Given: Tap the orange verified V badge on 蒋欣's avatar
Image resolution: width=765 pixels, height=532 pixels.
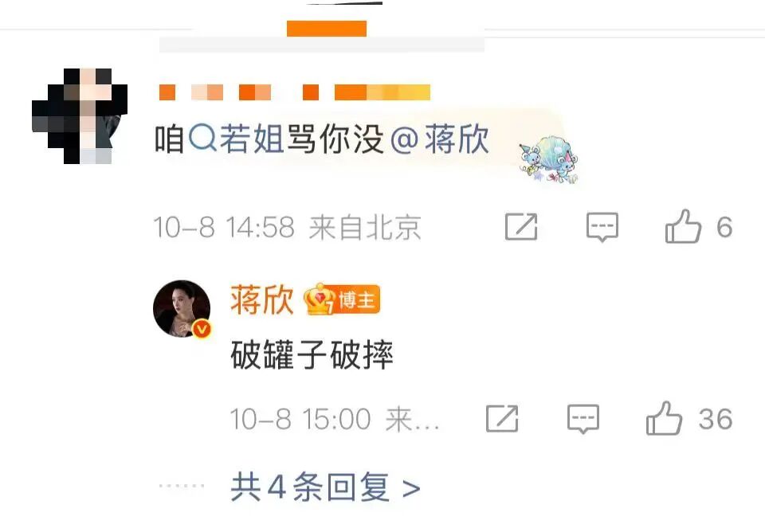Looking at the screenshot, I should point(202,329).
